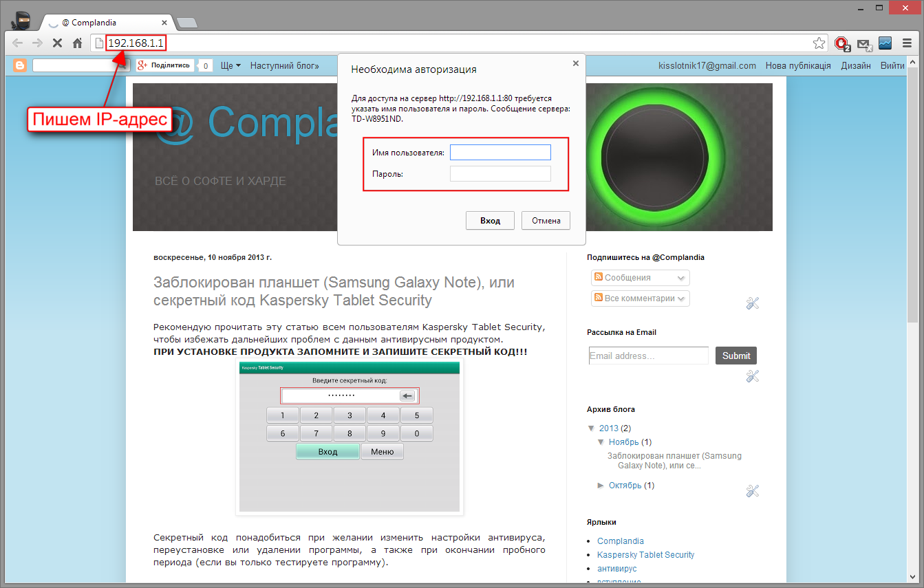Viewport: 924px width, 588px height.
Task: Click the антивирус label link
Action: coord(617,569)
